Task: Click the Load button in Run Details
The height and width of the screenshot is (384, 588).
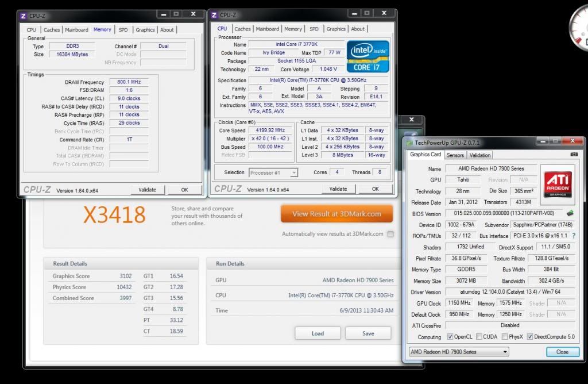Action: [318, 333]
